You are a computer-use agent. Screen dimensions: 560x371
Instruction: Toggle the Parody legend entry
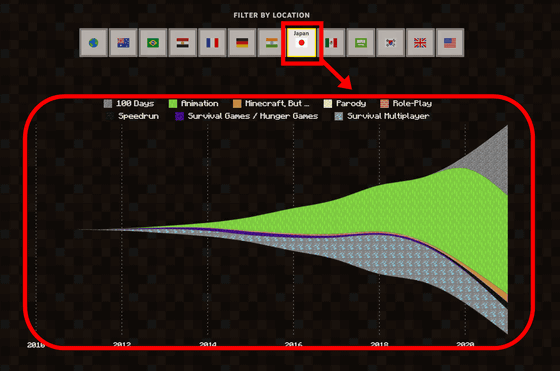point(345,104)
